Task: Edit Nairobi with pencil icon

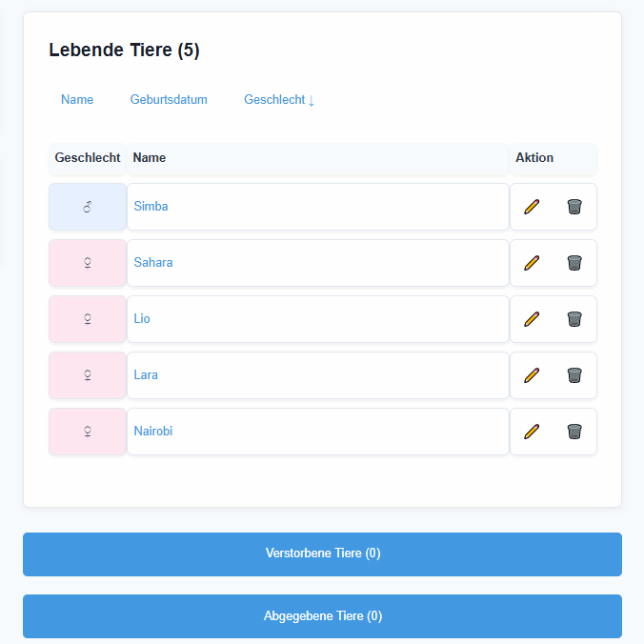Action: click(x=532, y=432)
